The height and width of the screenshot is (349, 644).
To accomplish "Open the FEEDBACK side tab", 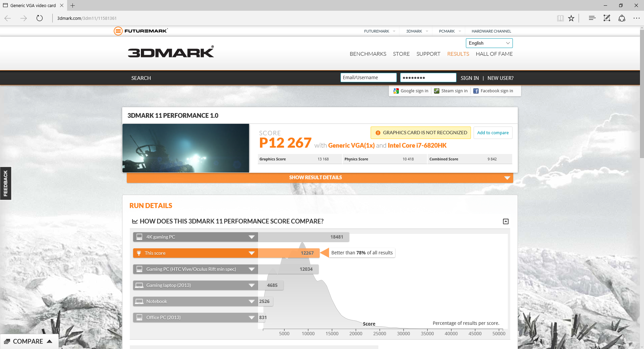I will [x=6, y=183].
